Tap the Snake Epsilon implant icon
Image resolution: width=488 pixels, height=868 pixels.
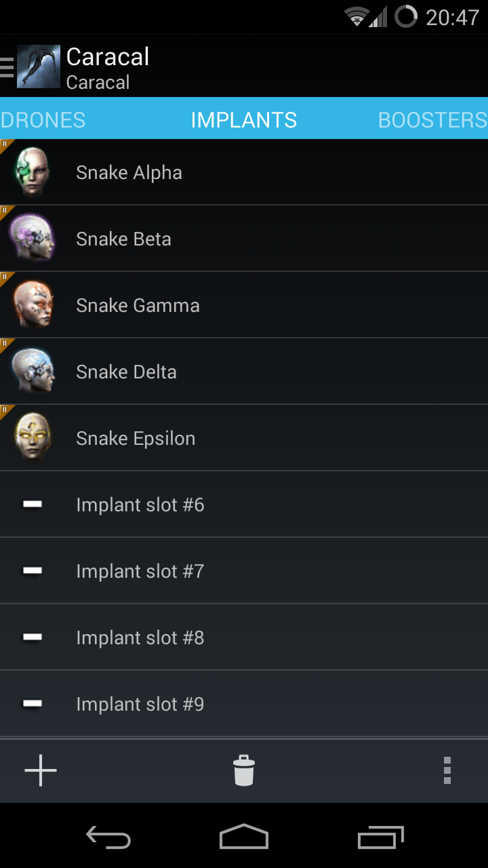tap(32, 437)
